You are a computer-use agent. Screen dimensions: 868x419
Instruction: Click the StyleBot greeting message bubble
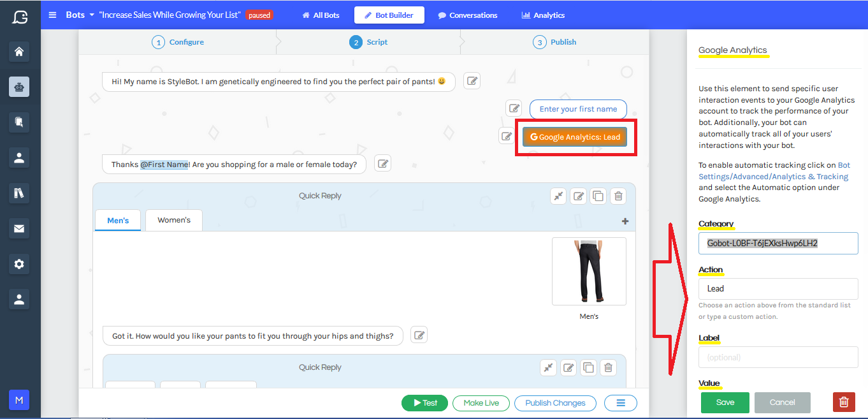278,82
